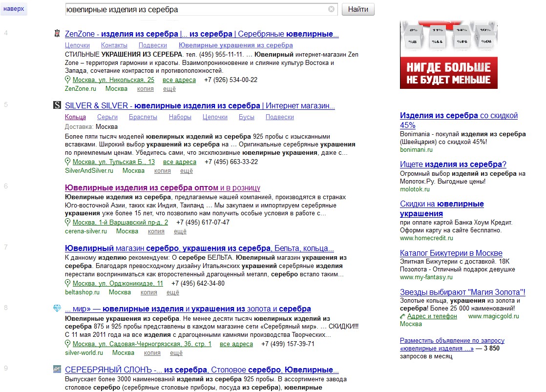Open the копия link for silver-world.ru
546x392 pixels.
coord(152,353)
